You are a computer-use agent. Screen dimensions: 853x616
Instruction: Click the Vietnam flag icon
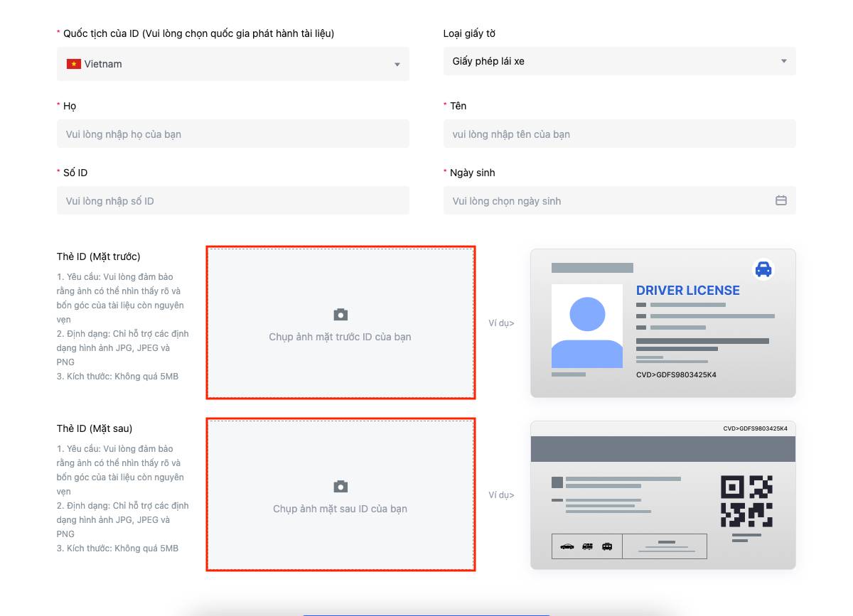74,64
